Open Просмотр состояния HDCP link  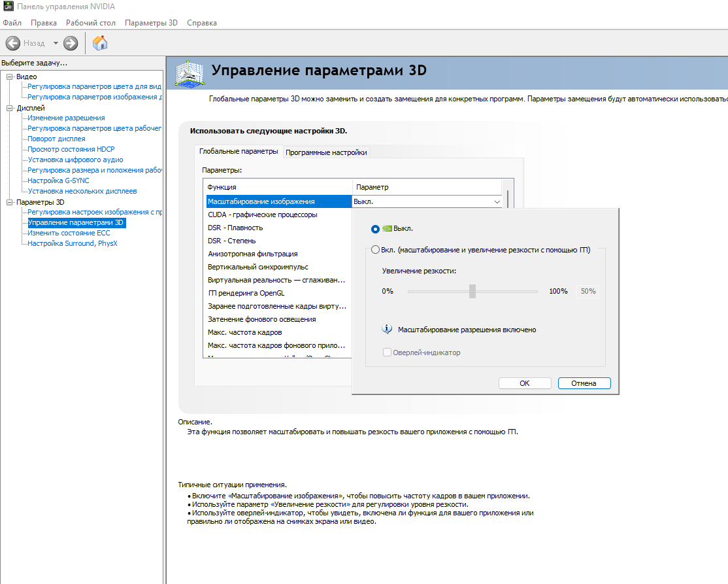click(71, 149)
